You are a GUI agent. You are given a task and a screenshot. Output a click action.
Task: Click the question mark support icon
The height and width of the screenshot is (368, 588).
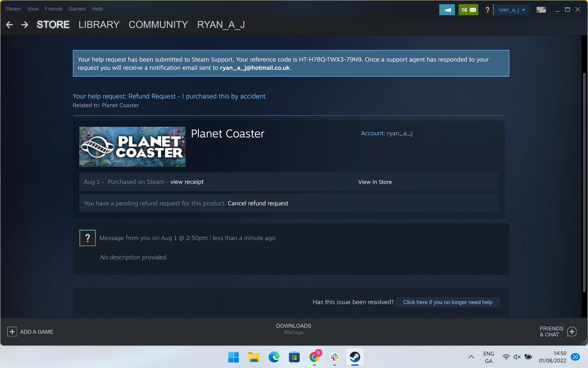[487, 10]
